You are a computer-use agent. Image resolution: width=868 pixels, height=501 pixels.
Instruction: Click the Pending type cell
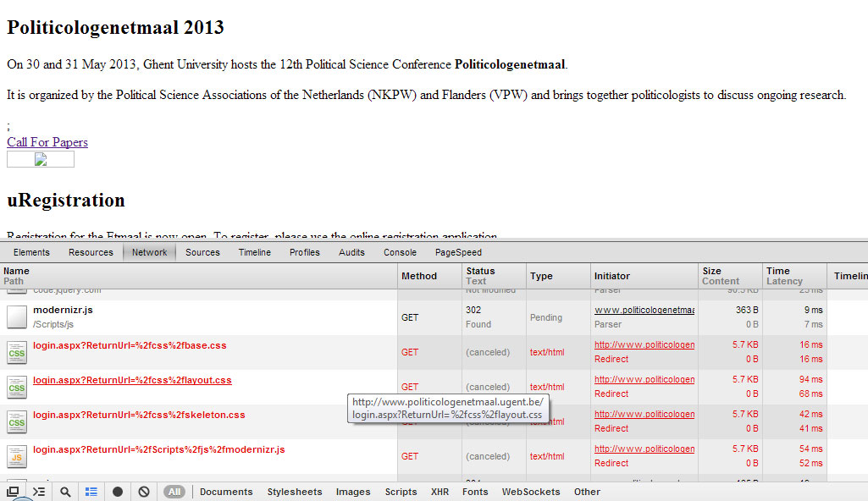pyautogui.click(x=546, y=317)
